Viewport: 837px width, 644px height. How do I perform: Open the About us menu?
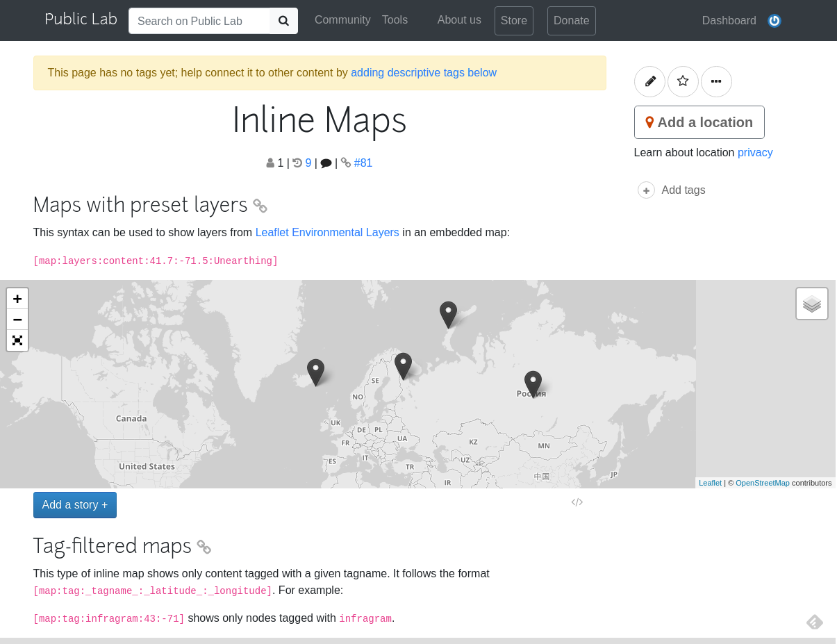458,20
